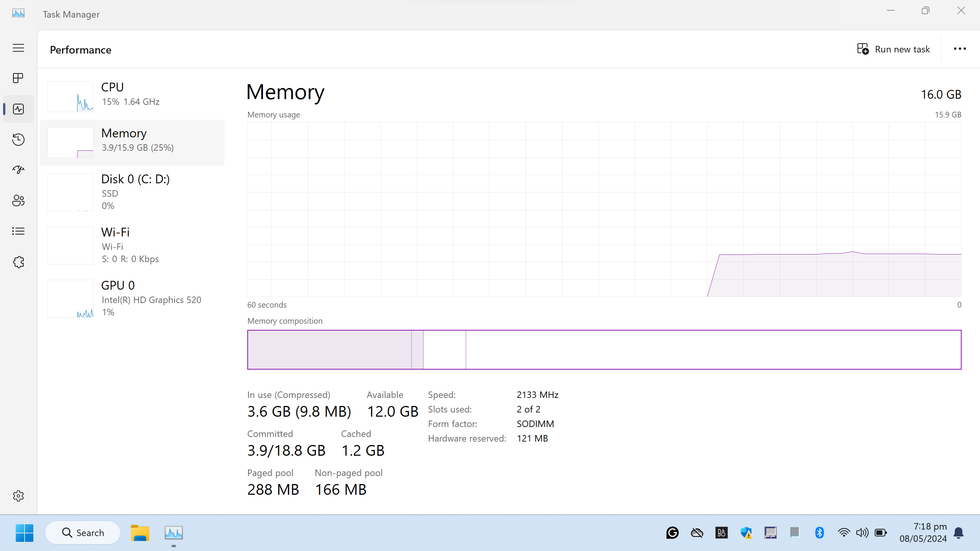Select the Performance page icon

coord(18,109)
